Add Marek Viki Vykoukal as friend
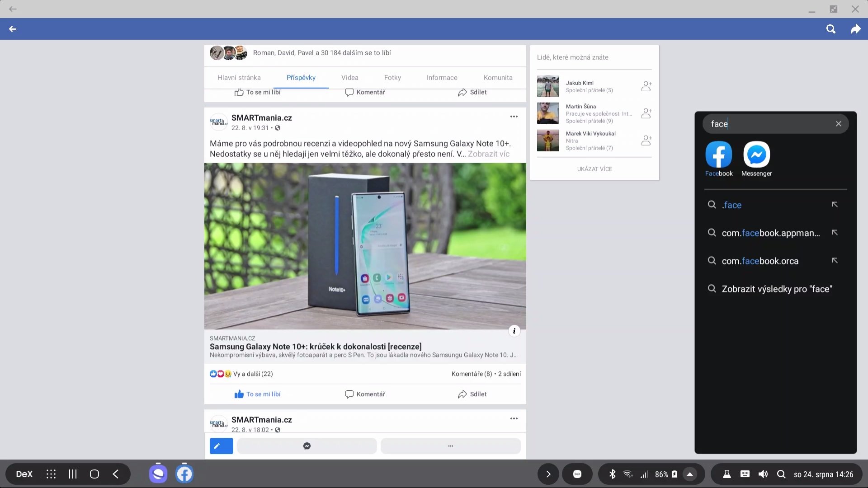The height and width of the screenshot is (488, 868). tap(646, 141)
